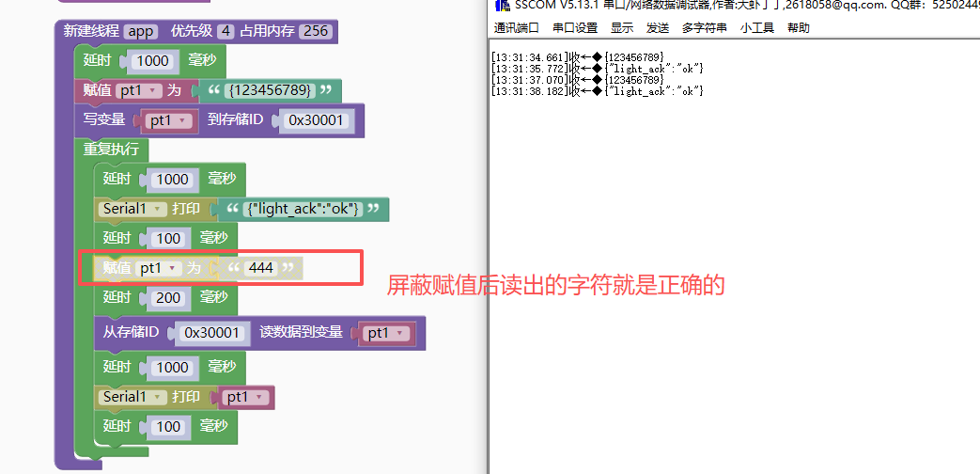Open the 多字符串 menu
The height and width of the screenshot is (474, 980).
704,28
